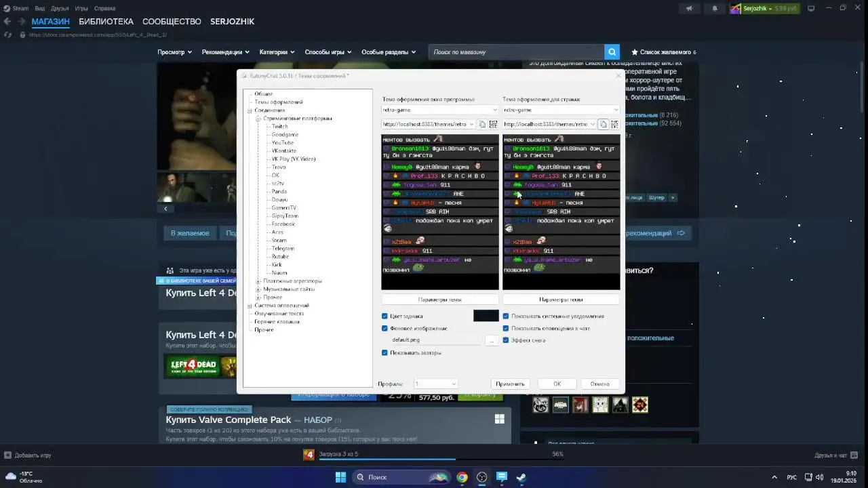Select Горячие клавиши in settings tree
Viewport: 868px width, 488px height.
pos(277,322)
